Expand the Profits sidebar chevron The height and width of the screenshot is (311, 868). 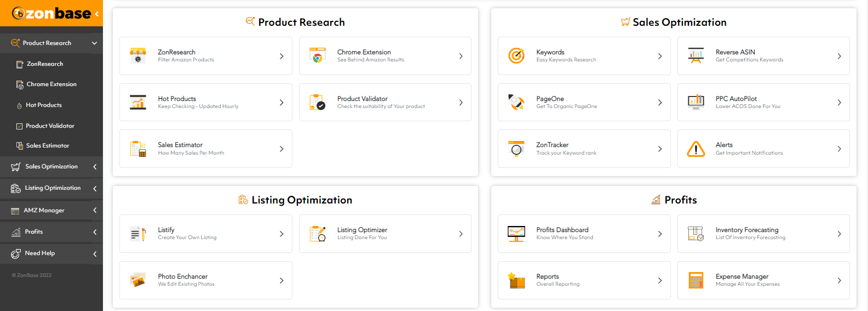pos(95,232)
